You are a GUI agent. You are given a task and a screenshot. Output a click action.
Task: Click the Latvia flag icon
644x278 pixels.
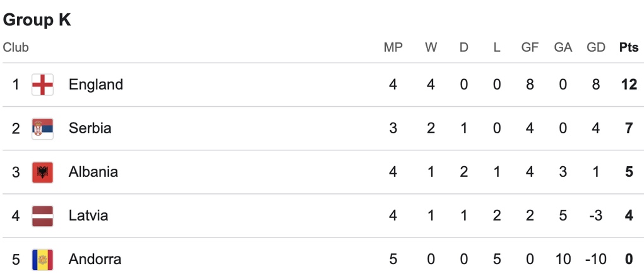click(x=43, y=216)
